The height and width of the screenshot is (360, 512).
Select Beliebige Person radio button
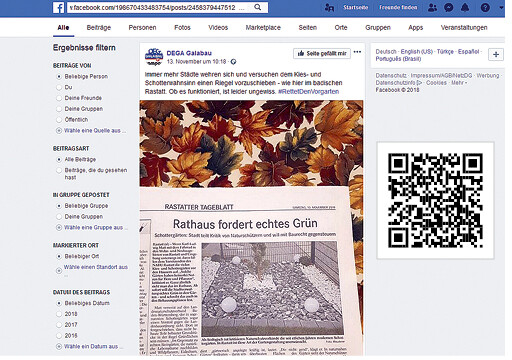(x=59, y=77)
